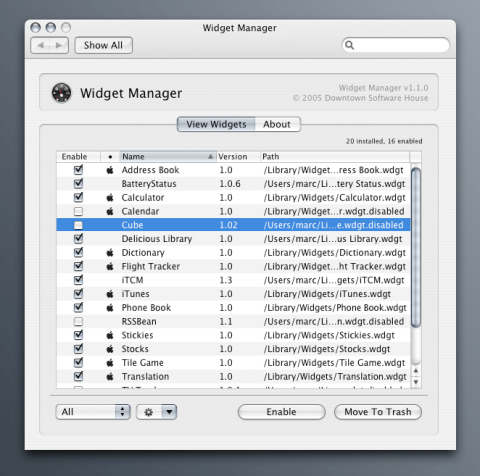Screen dimensions: 480x476
Task: Toggle sort order on Name column header
Action: [x=168, y=157]
